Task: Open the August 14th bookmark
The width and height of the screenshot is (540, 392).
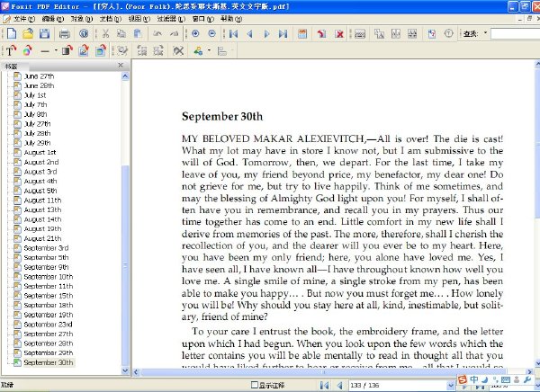Action: click(42, 219)
